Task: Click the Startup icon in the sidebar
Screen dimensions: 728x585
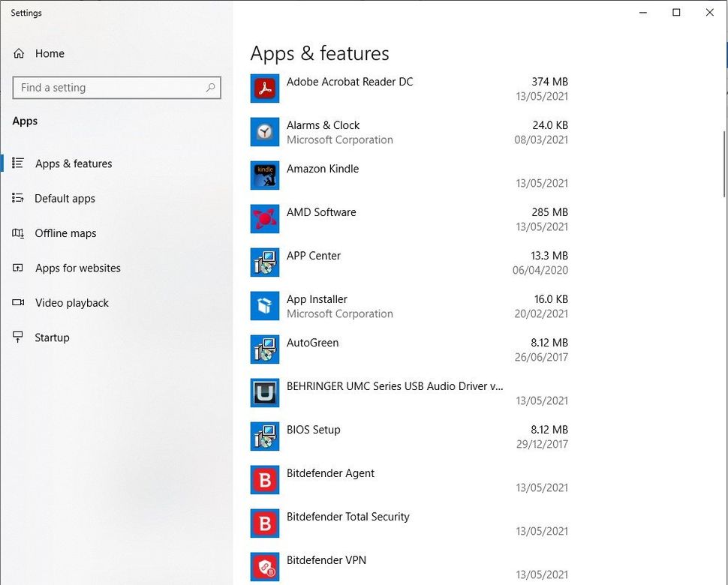Action: tap(18, 337)
